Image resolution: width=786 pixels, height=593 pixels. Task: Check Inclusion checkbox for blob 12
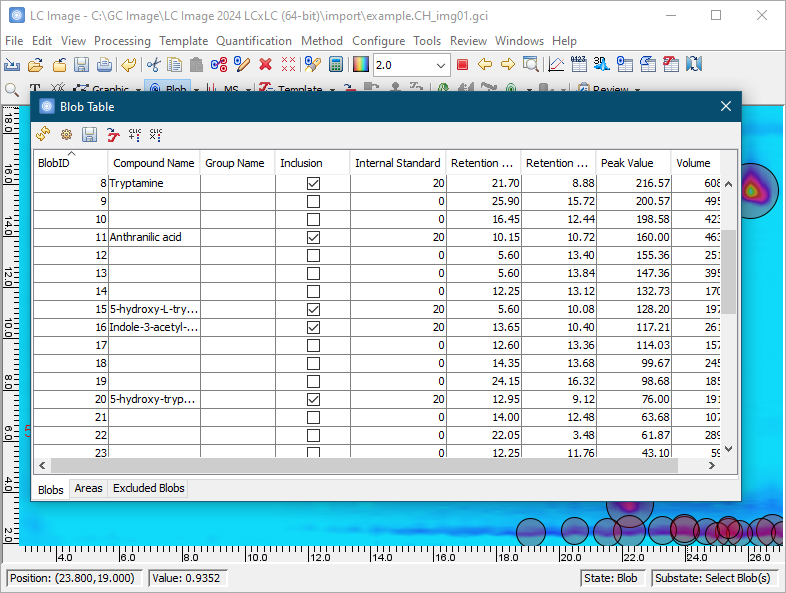point(313,256)
